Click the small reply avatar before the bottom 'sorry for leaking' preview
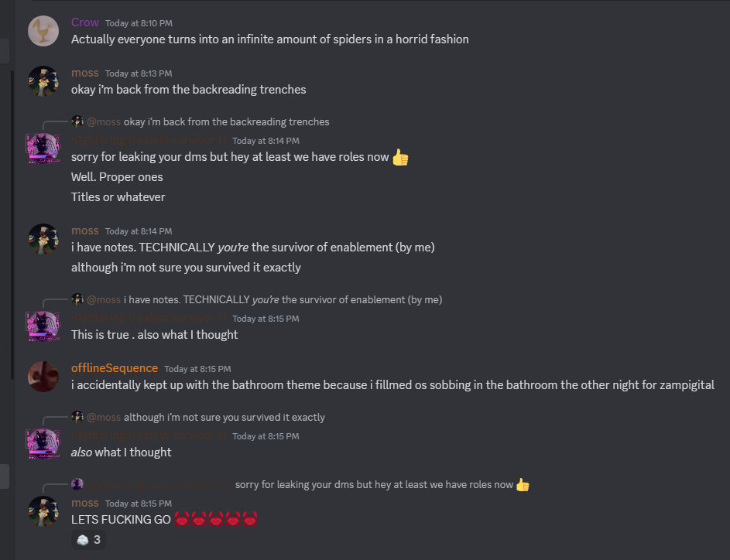 77,484
